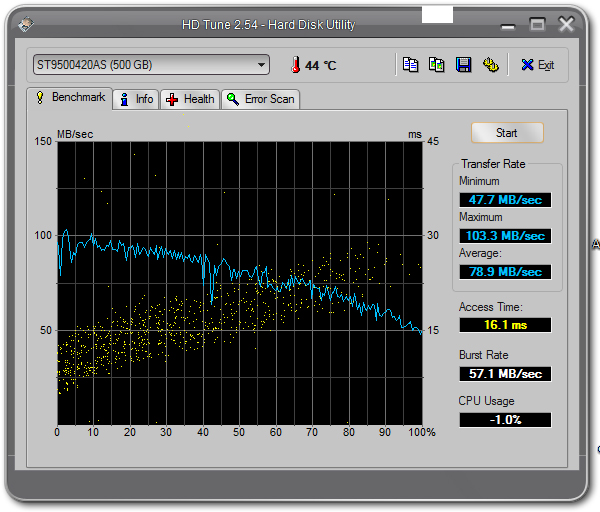Minimize the HD Tune window
The image size is (600, 512).
[508, 23]
